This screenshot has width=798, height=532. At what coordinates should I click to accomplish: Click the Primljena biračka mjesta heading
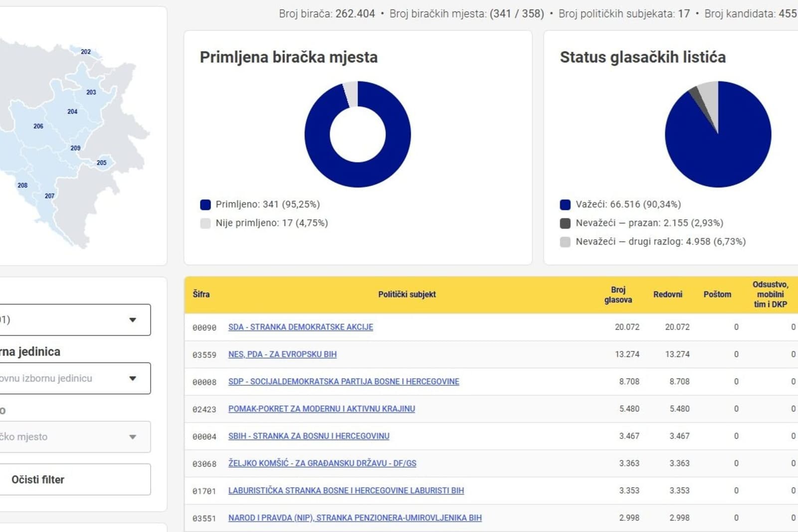coord(289,57)
